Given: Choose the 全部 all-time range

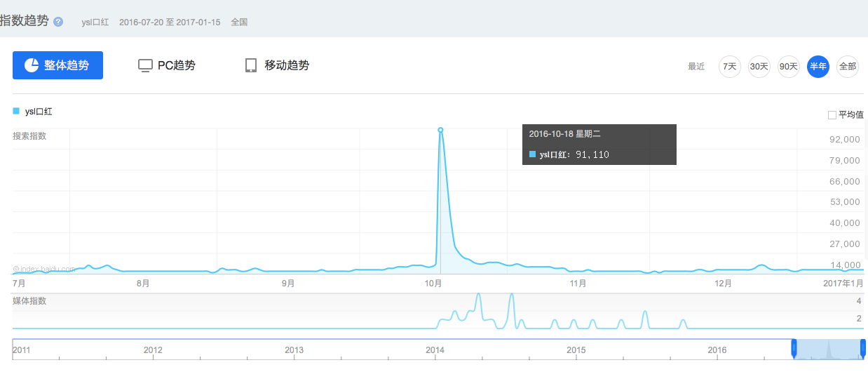Looking at the screenshot, I should pyautogui.click(x=848, y=67).
